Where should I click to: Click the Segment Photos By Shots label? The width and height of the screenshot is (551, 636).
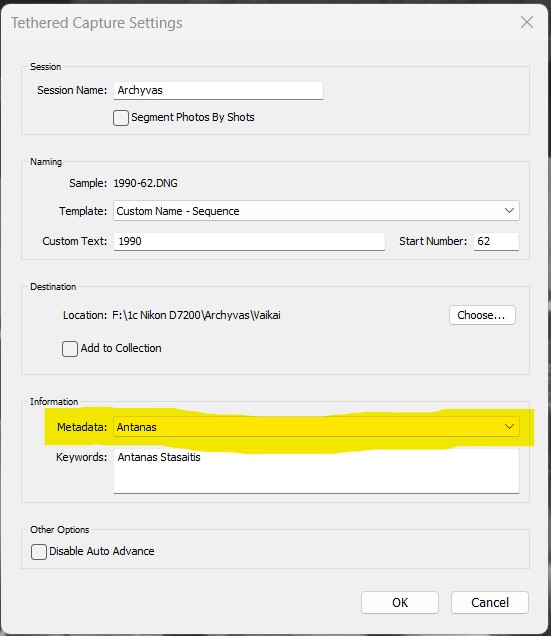click(193, 117)
